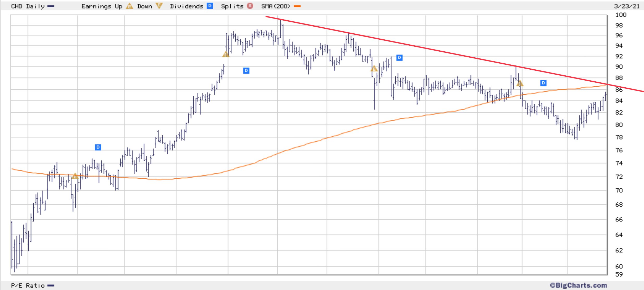Click the red Splits S legend icon
Image resolution: width=644 pixels, height=290 pixels.
pos(250,6)
